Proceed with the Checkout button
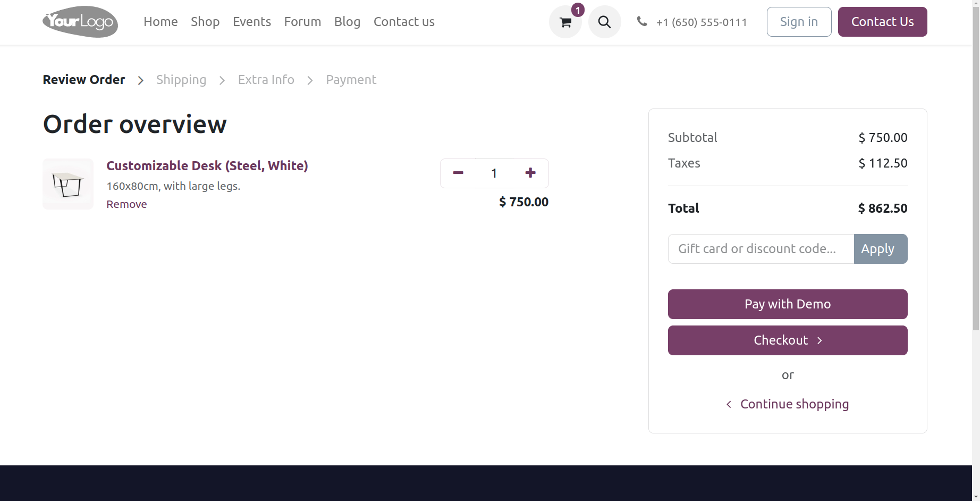The height and width of the screenshot is (501, 980). click(x=787, y=340)
